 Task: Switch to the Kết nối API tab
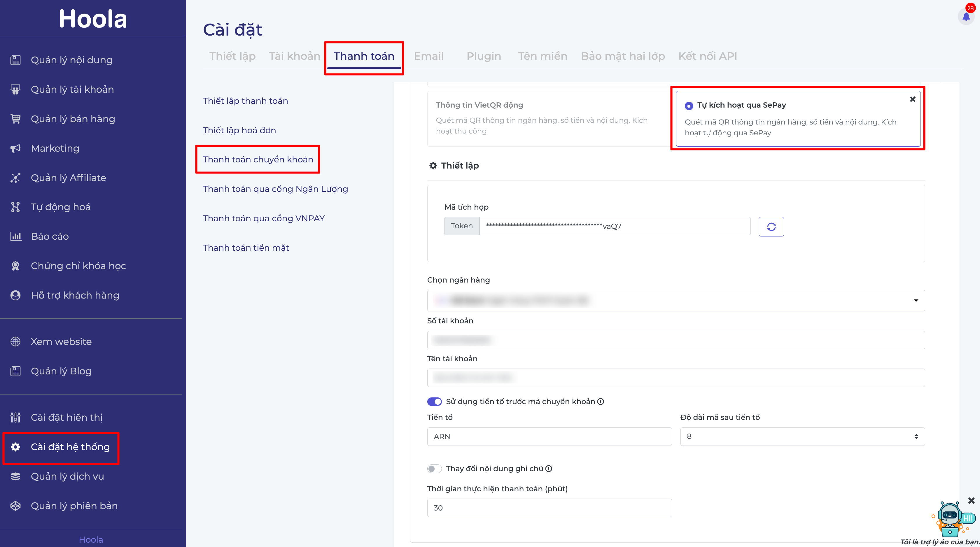(707, 56)
